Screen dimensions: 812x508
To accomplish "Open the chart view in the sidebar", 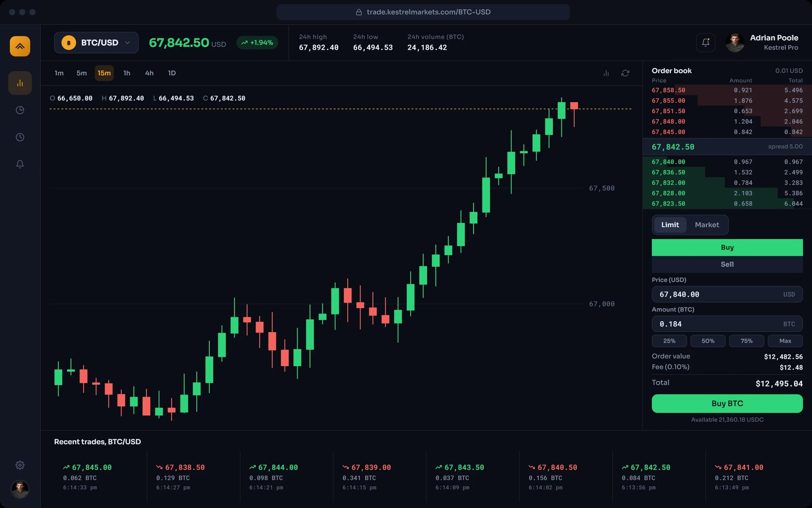I will point(20,83).
